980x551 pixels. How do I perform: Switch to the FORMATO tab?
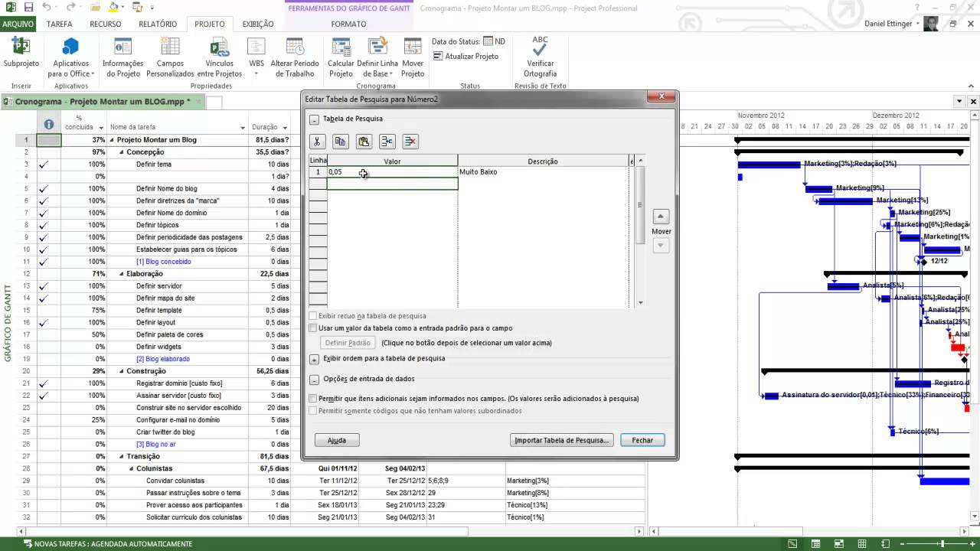348,24
